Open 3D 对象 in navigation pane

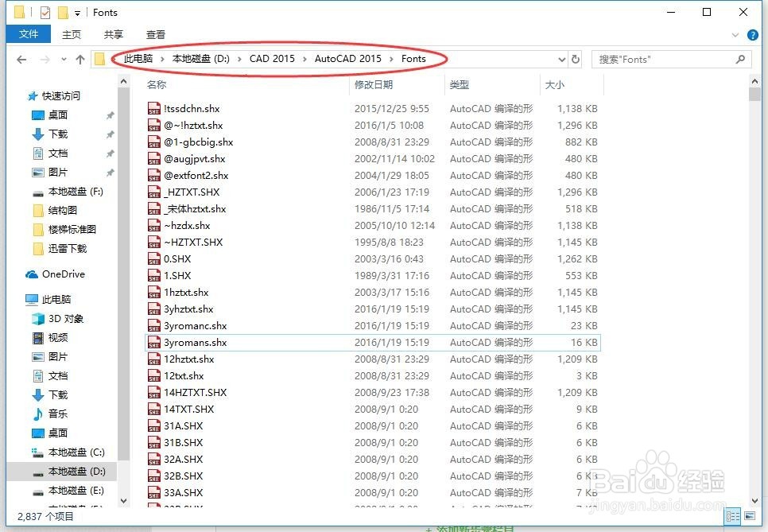point(66,318)
